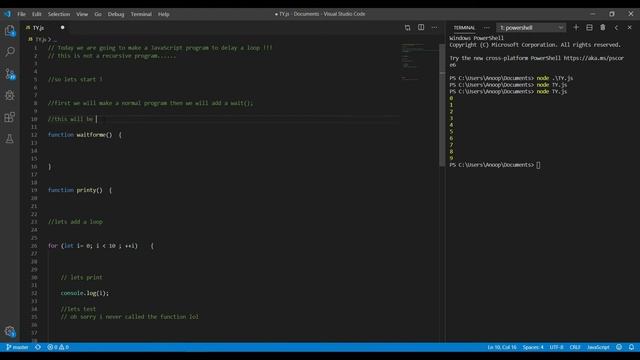Image resolution: width=640 pixels, height=360 pixels.
Task: Click the Open Changes icon in editor toolbar
Action: [407, 27]
